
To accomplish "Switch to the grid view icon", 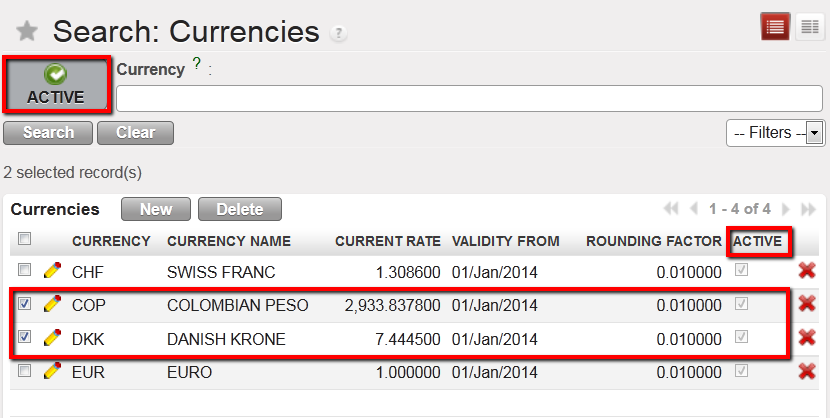I will tap(808, 27).
